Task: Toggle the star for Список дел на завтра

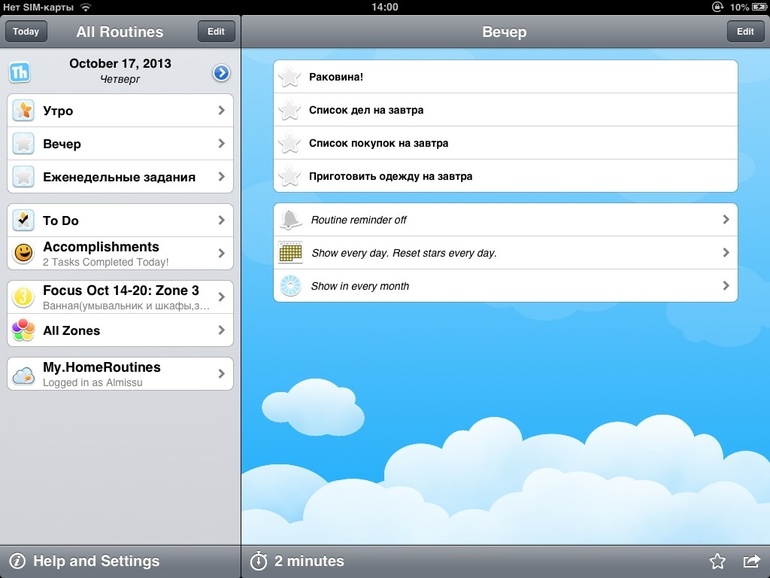Action: (289, 110)
